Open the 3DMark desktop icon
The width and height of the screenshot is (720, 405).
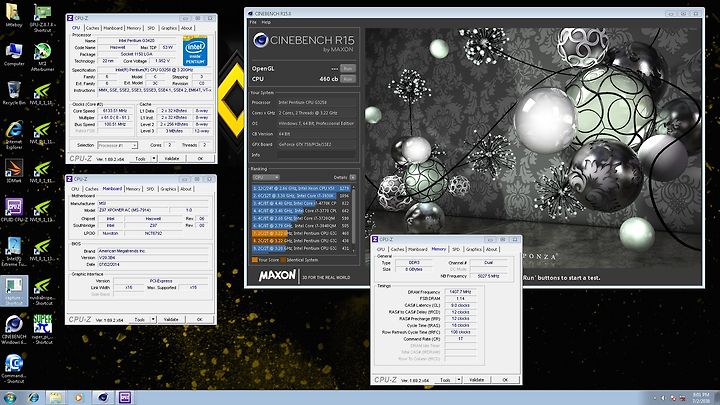click(14, 171)
